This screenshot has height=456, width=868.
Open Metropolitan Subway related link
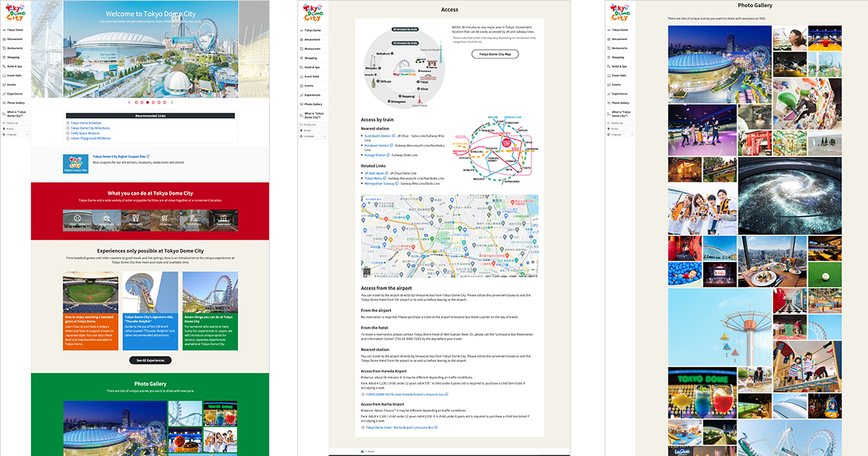coord(380,183)
